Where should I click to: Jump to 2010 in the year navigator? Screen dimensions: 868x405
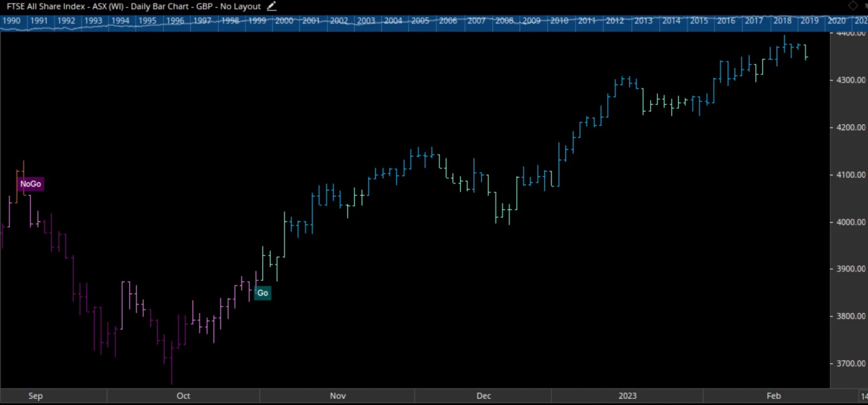tap(559, 21)
